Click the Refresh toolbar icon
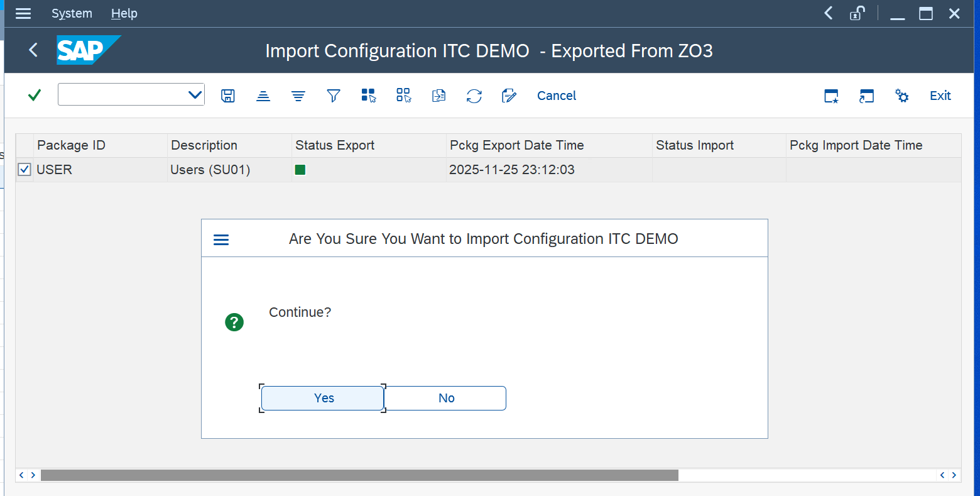 (x=474, y=96)
